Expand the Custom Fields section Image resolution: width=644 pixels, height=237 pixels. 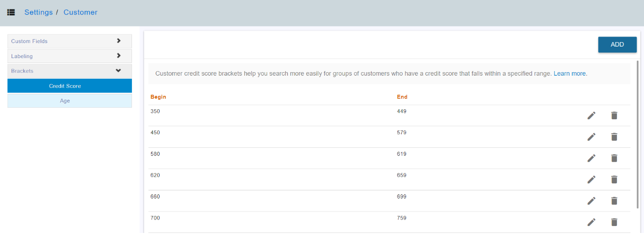pyautogui.click(x=70, y=41)
